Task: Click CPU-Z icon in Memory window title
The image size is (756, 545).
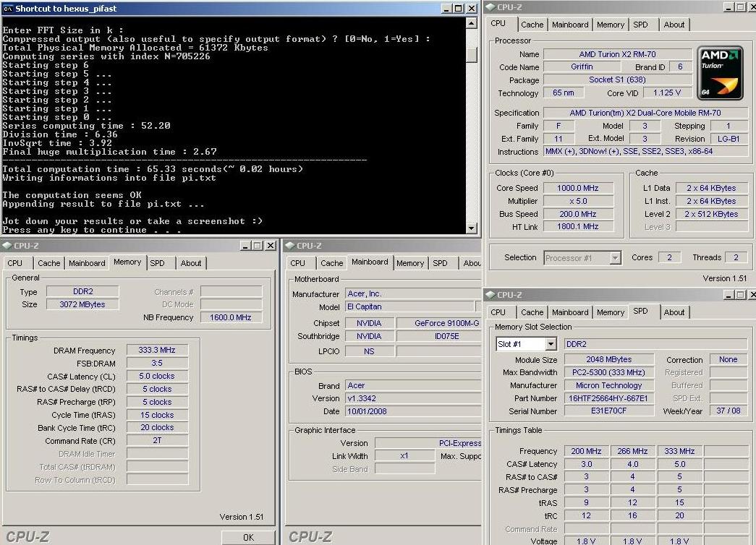Action: tap(7, 245)
